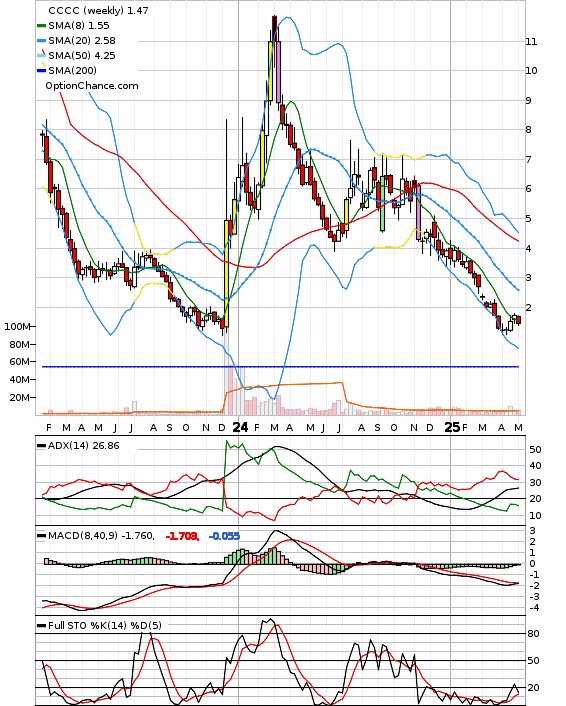The width and height of the screenshot is (566, 706).
Task: Click the tall yellow December breakout candle
Action: (226, 273)
